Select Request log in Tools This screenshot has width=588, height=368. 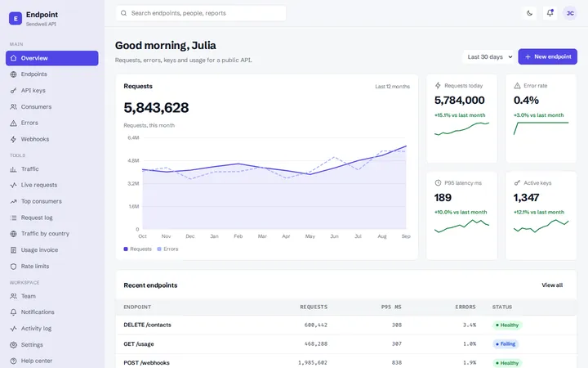click(52, 218)
